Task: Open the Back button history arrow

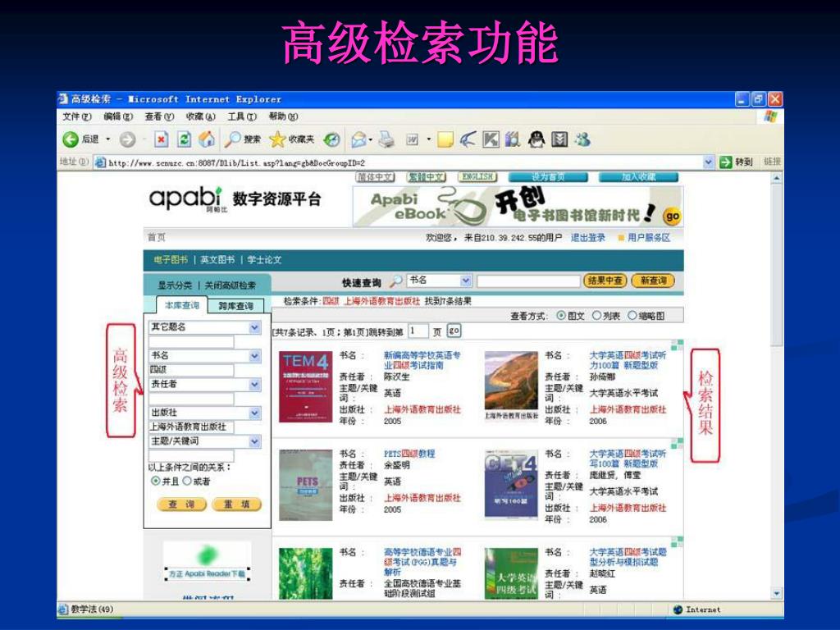Action: [107, 139]
